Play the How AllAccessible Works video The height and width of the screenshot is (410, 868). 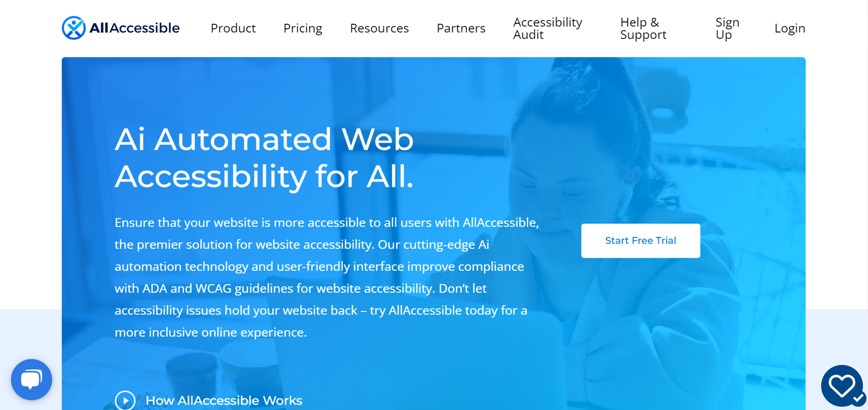coord(125,400)
